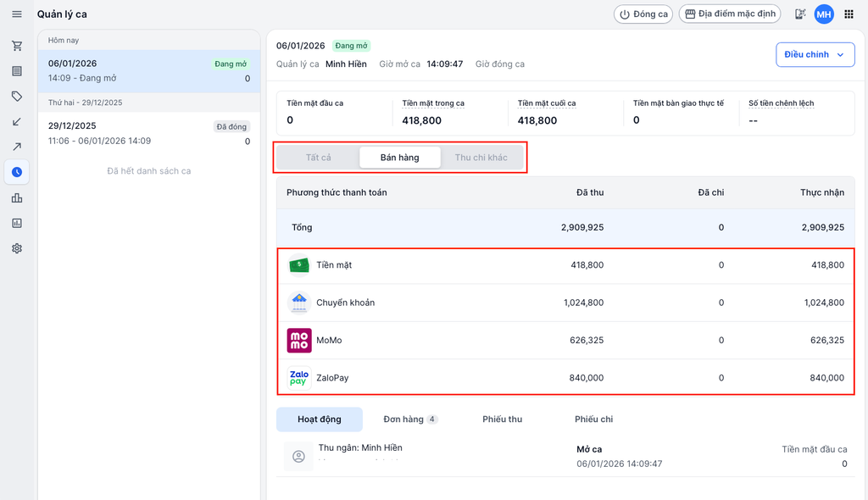Screen dimensions: 868x500
Task: Open the hamburger menu in top-left
Action: (17, 14)
